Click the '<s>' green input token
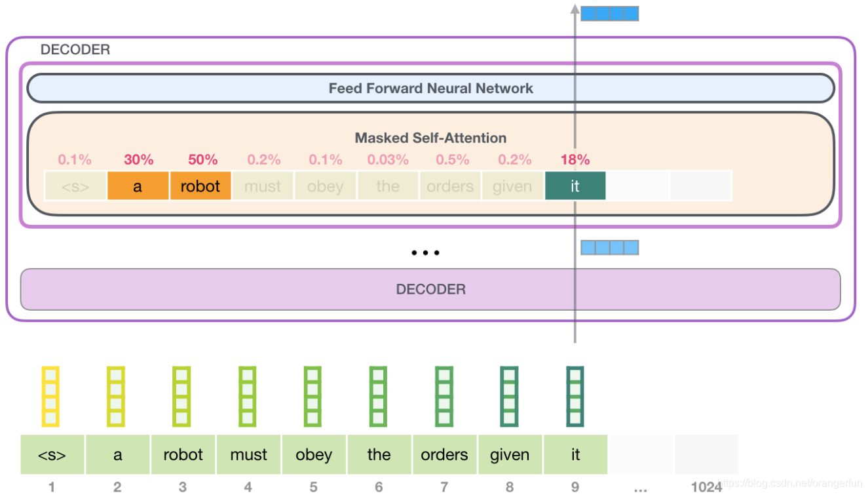 pyautogui.click(x=52, y=454)
